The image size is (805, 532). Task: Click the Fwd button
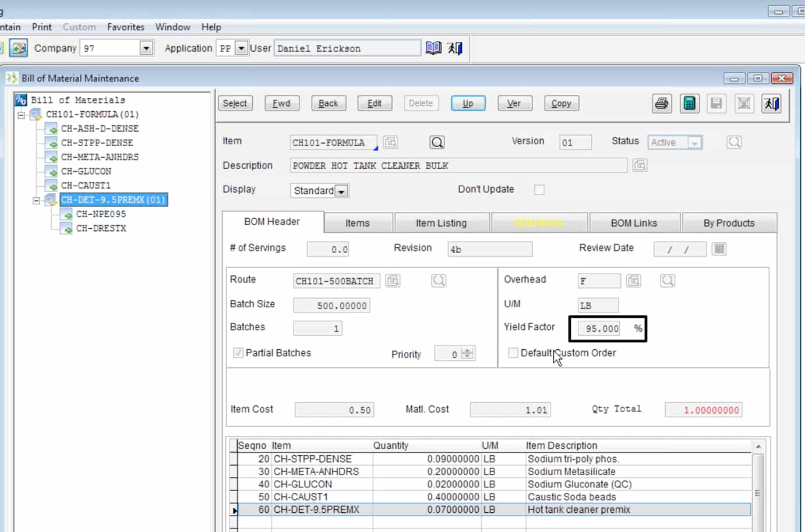[281, 103]
